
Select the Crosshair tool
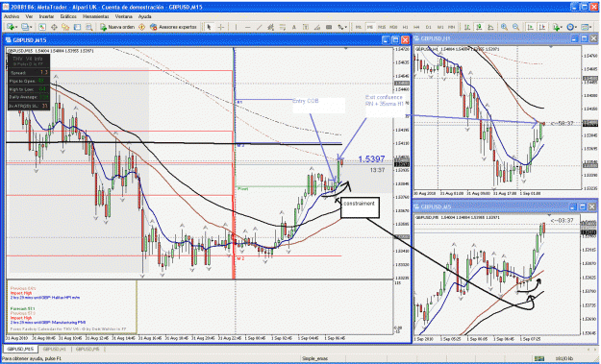221,27
